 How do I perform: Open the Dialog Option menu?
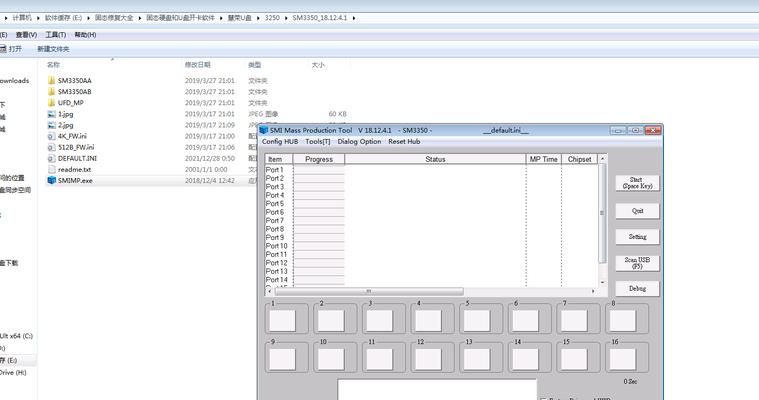359,141
